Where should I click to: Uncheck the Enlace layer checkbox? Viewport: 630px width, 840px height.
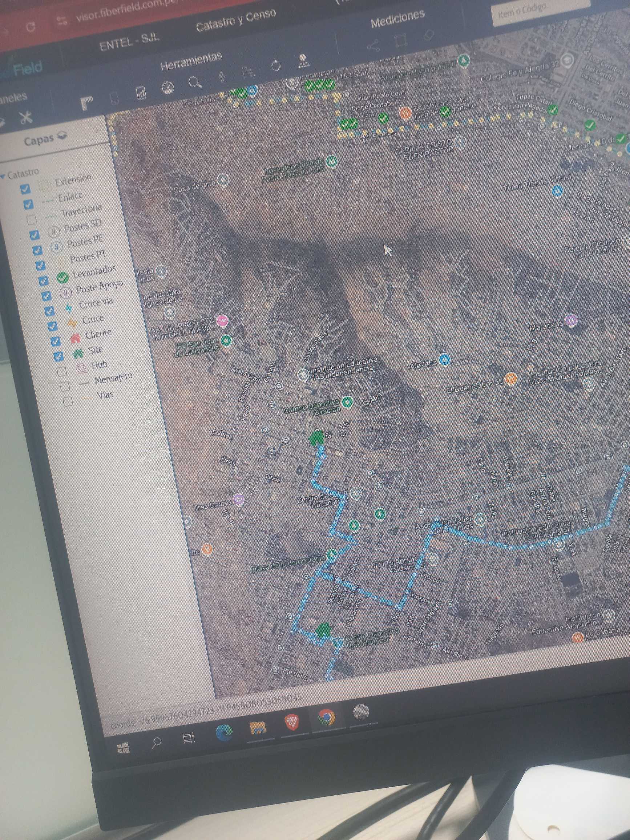tap(28, 204)
